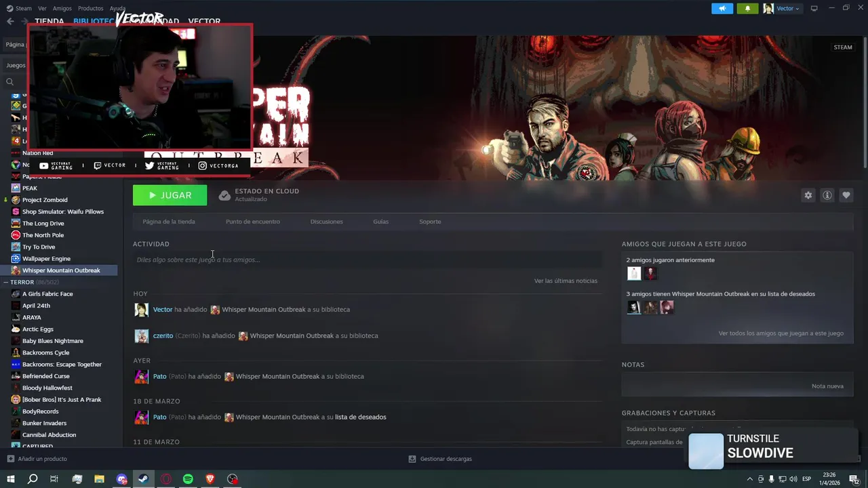Click Añadir un producto at bottom

pos(37,459)
